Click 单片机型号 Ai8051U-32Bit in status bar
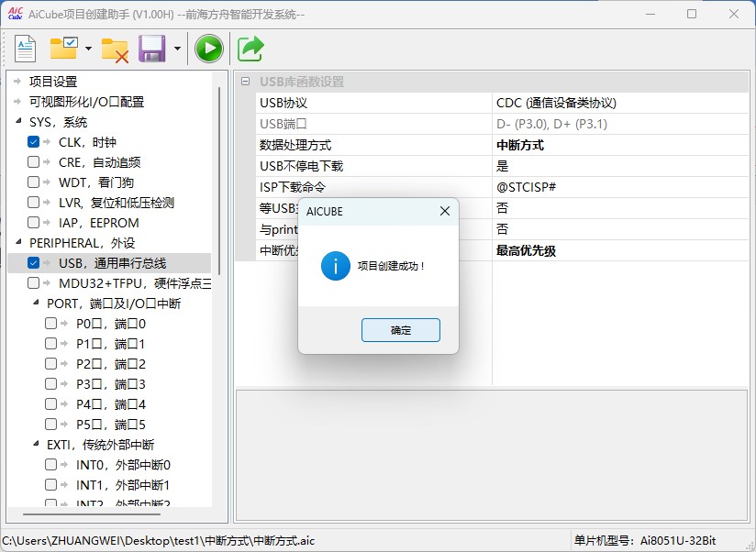Screen dimensions: 756x552 tap(645, 541)
